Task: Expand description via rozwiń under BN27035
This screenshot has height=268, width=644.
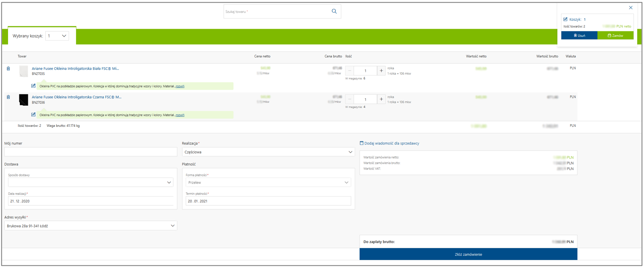Action: tap(180, 86)
